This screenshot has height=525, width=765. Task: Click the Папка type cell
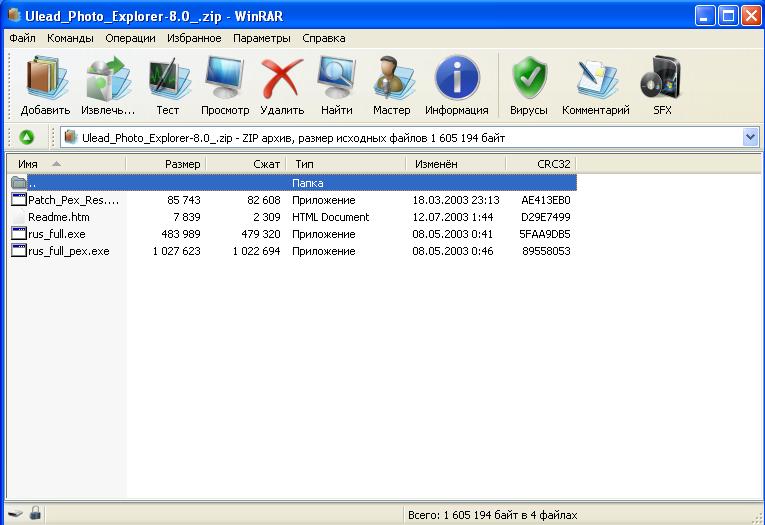pyautogui.click(x=307, y=183)
